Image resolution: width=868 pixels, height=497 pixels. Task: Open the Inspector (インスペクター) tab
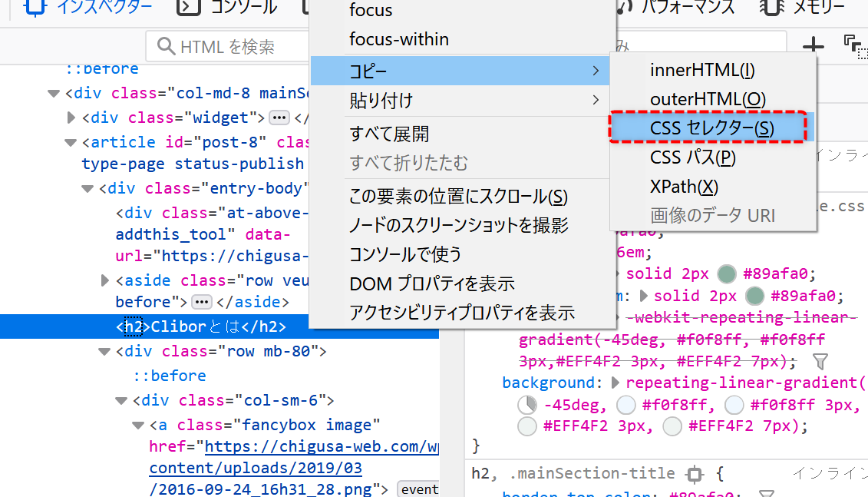click(87, 8)
